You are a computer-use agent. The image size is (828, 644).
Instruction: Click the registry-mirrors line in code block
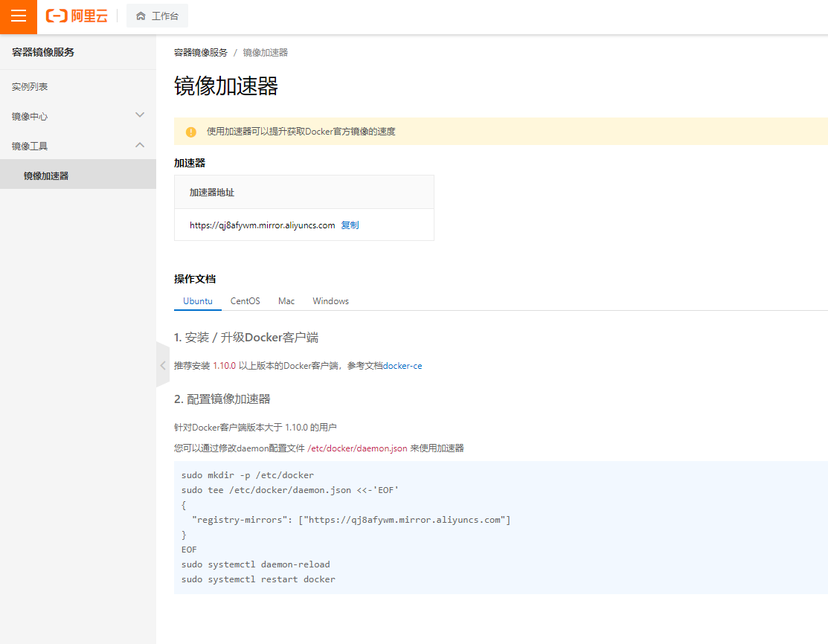click(351, 520)
